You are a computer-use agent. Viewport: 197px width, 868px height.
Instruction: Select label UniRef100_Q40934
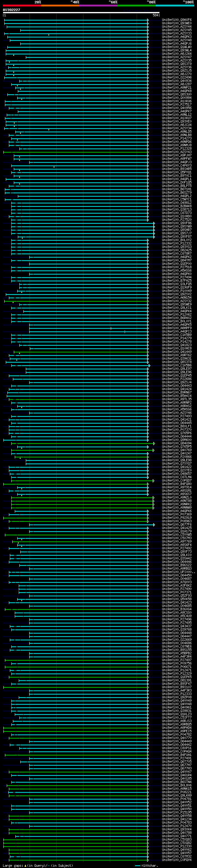point(177,81)
